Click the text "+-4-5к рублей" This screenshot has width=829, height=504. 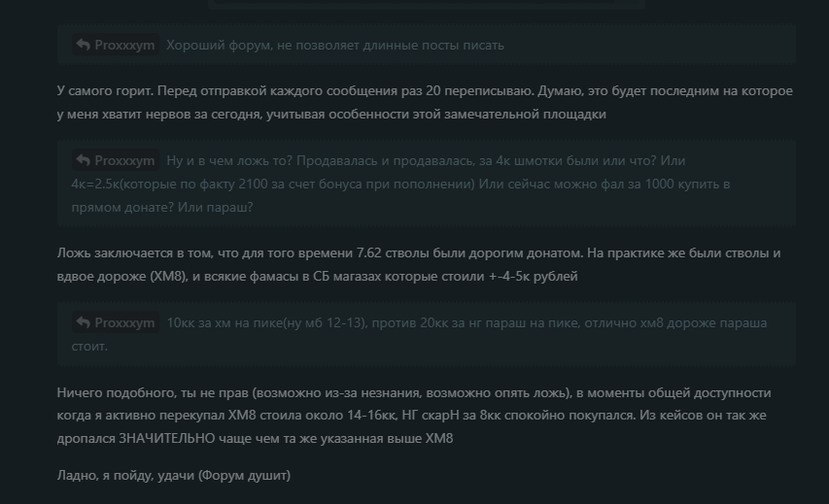coord(533,277)
